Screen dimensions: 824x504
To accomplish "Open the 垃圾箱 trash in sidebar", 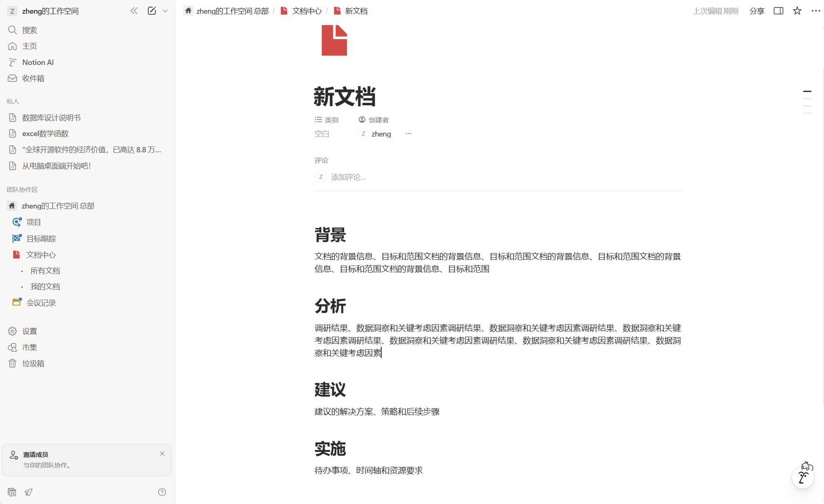I will point(33,363).
